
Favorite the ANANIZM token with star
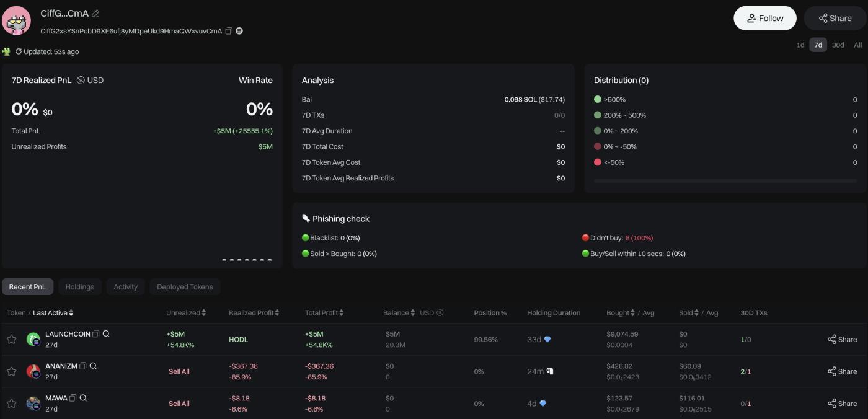[11, 371]
